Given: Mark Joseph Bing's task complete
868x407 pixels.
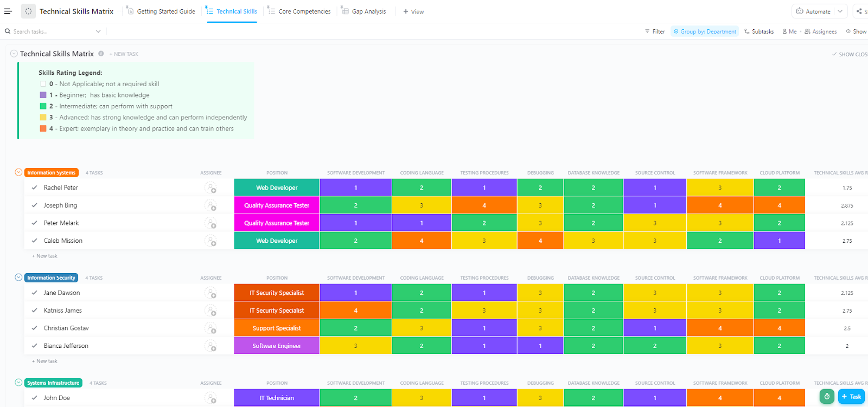Looking at the screenshot, I should tap(34, 205).
